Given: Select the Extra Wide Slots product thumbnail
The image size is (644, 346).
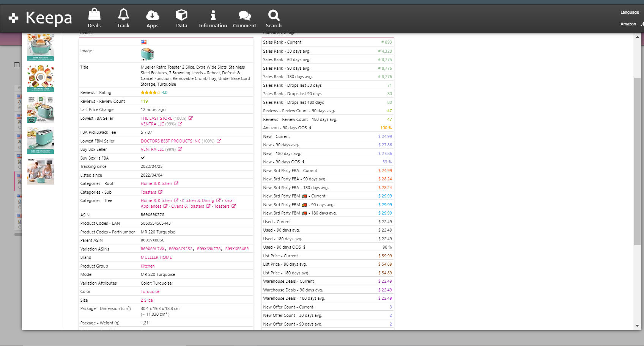Looking at the screenshot, I should click(41, 47).
